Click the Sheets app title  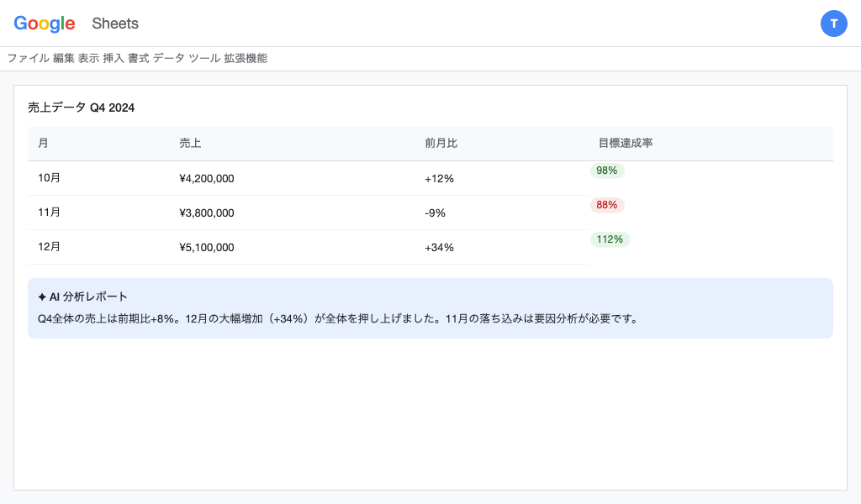point(115,24)
